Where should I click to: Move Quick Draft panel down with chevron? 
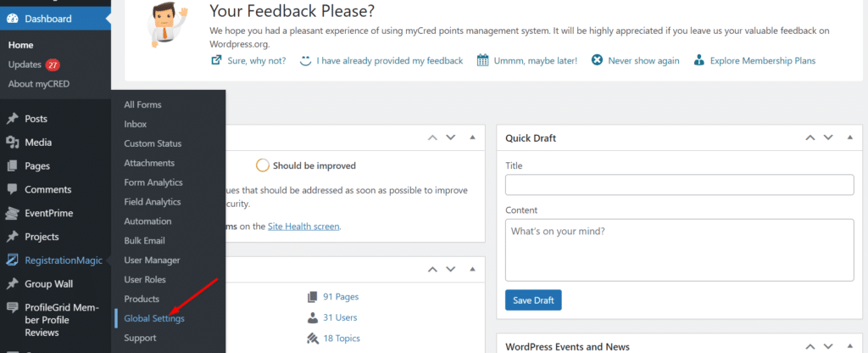[826, 137]
